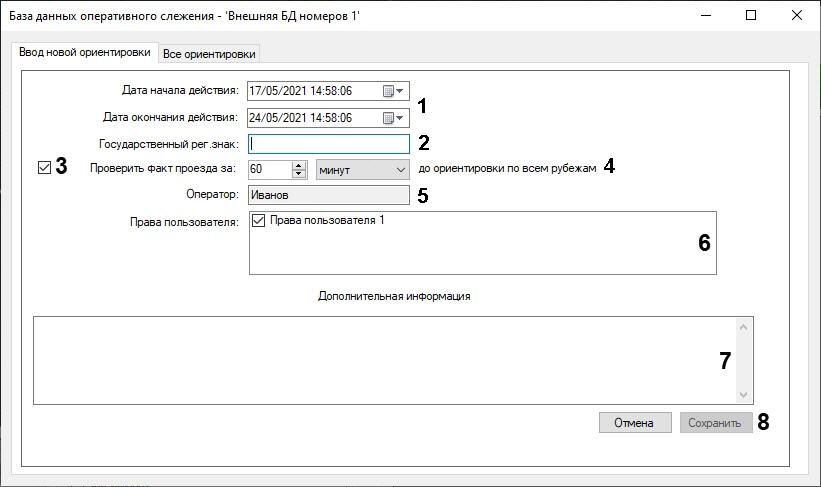Click the minutes number field showing 60
Image resolution: width=821 pixels, height=487 pixels.
[269, 169]
